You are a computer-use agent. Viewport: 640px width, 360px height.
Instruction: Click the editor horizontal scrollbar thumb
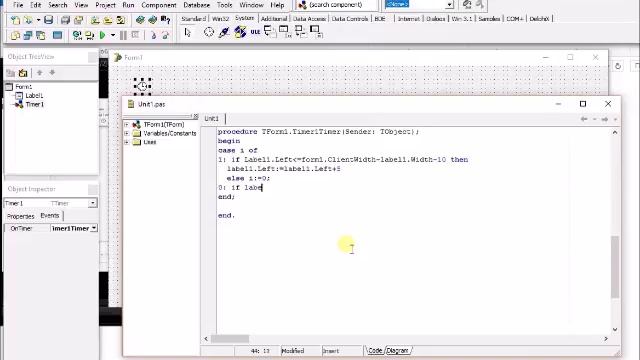pos(230,339)
